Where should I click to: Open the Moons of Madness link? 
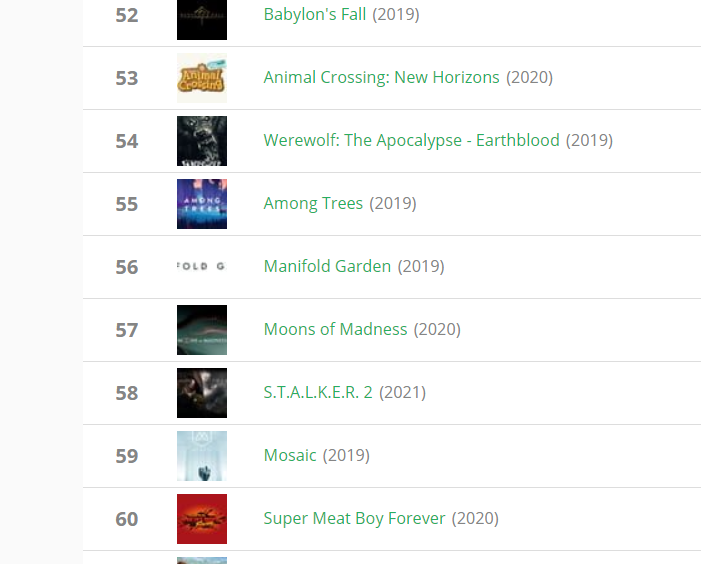coord(335,329)
